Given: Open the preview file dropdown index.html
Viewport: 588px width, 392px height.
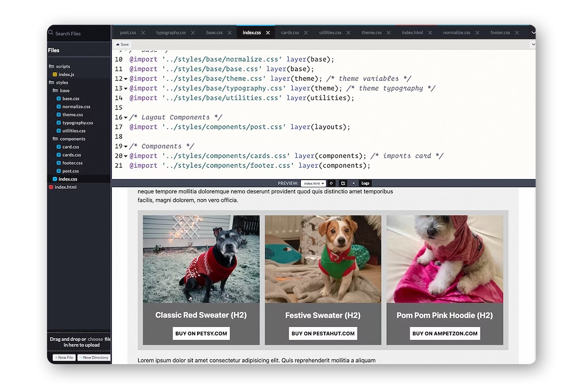Looking at the screenshot, I should [314, 183].
